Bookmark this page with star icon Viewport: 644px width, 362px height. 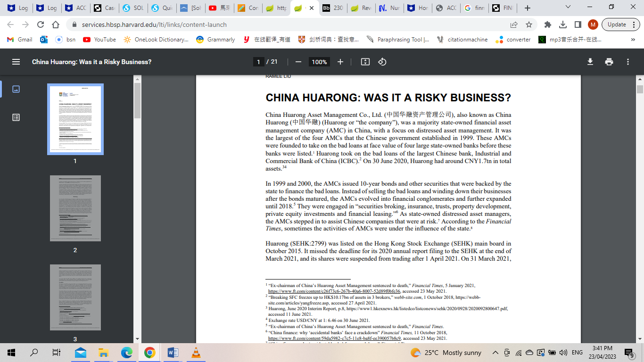tap(529, 25)
